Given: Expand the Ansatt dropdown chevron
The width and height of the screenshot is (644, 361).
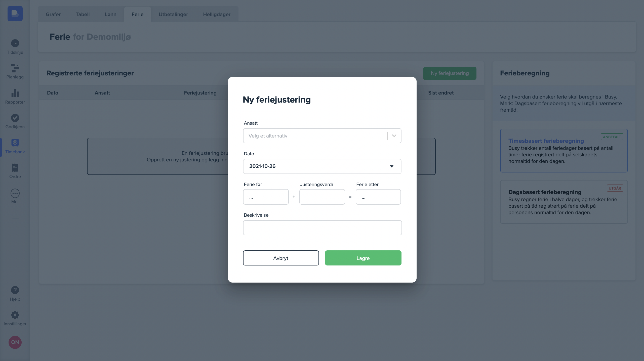Looking at the screenshot, I should pyautogui.click(x=394, y=136).
